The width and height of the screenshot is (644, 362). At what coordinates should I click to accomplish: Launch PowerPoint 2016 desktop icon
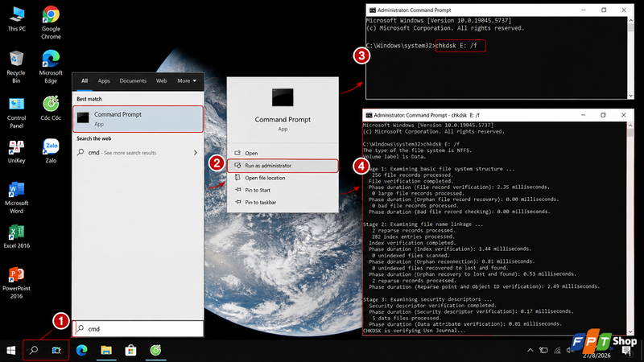(16, 282)
